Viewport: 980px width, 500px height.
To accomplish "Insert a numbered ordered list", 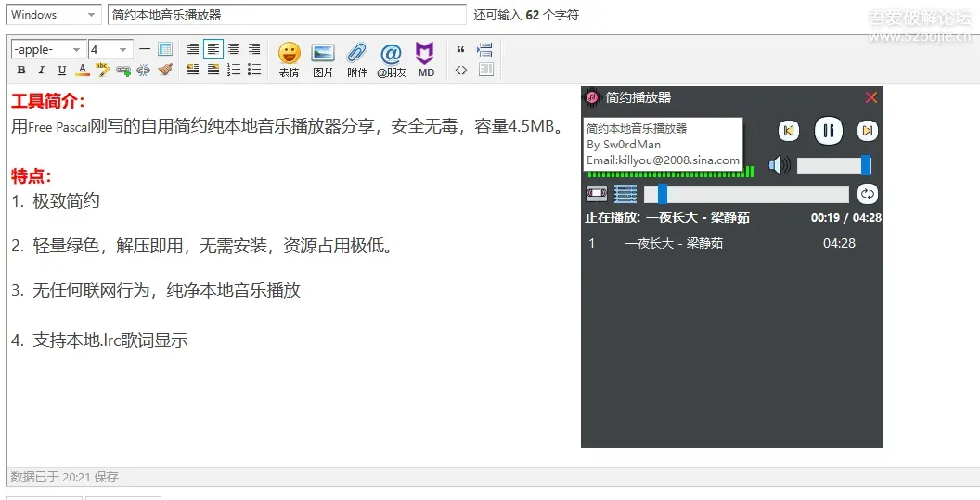I will 234,70.
